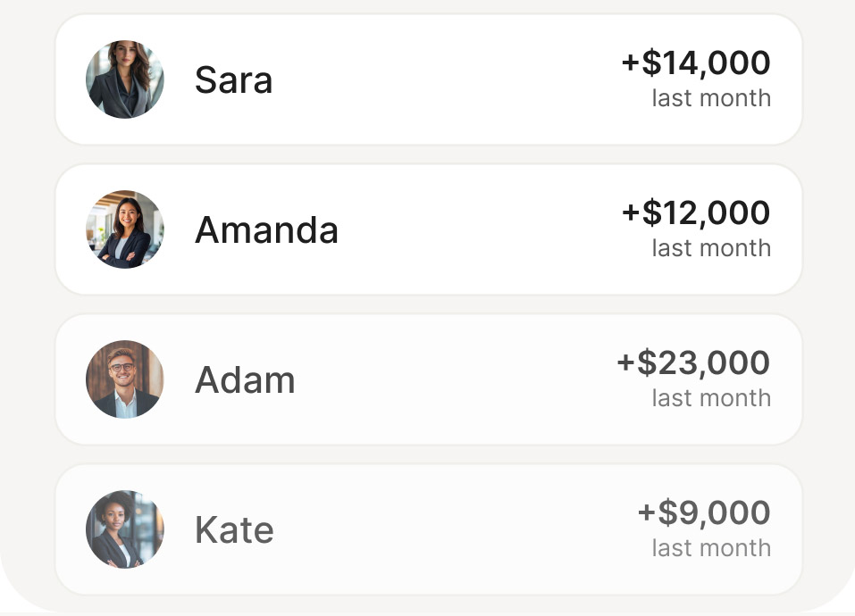Open Sara's profile photo
The height and width of the screenshot is (616, 855).
tap(125, 79)
